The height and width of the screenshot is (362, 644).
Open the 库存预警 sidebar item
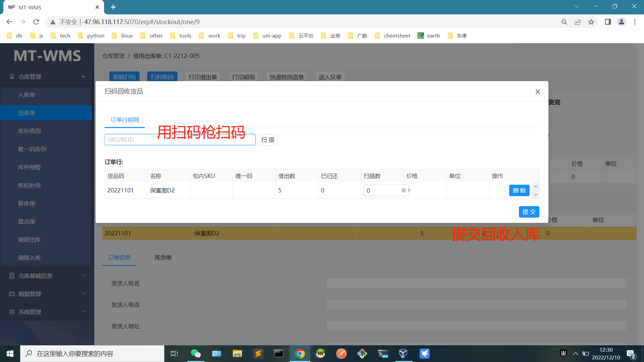point(46,167)
